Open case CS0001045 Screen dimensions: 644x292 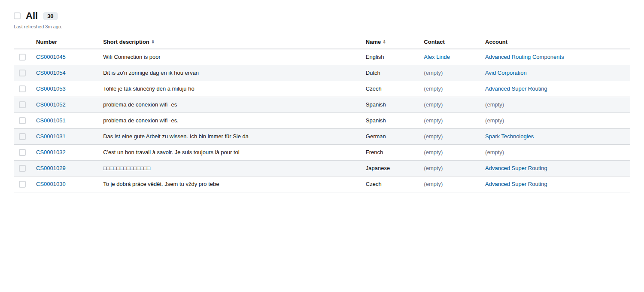coord(51,57)
